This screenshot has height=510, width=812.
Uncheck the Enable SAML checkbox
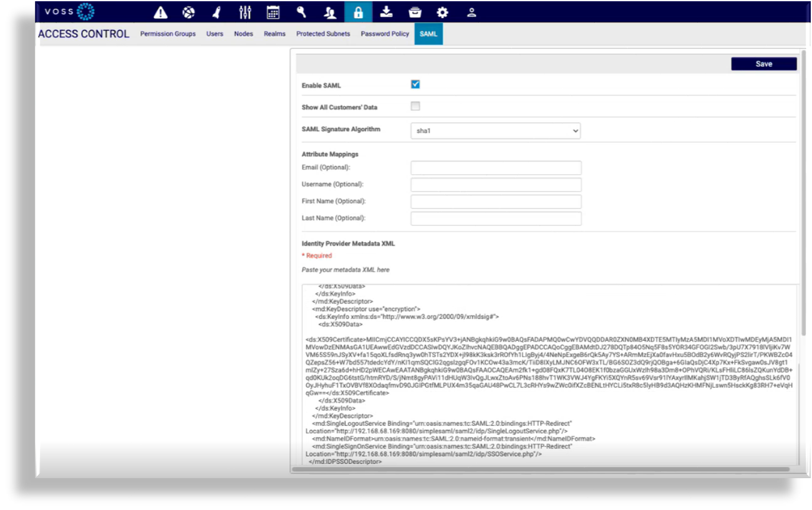[x=415, y=83]
